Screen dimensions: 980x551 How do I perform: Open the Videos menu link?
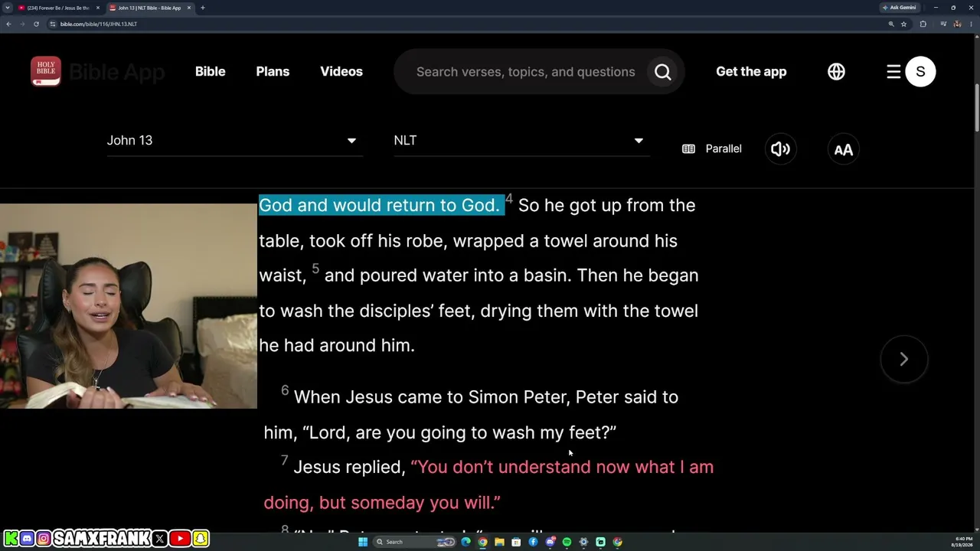click(341, 71)
